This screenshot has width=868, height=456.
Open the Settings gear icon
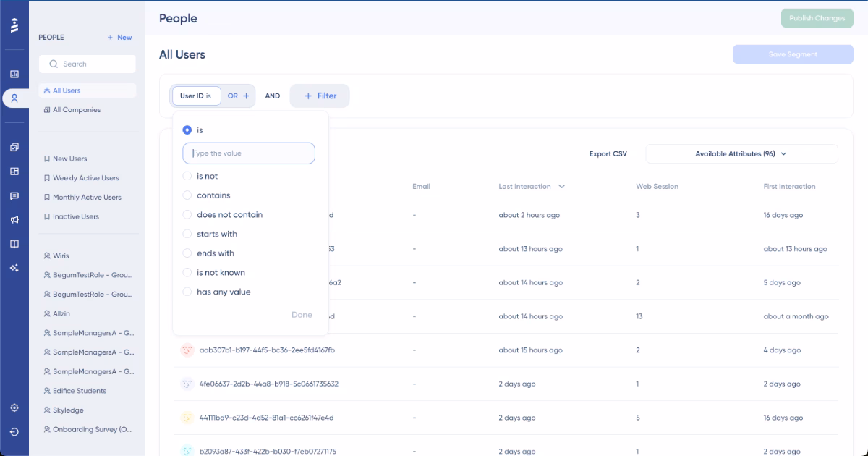[x=14, y=408]
